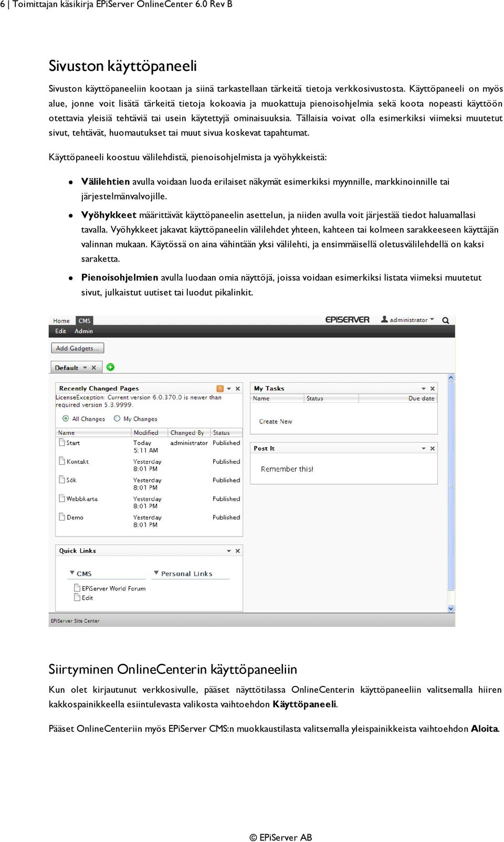This screenshot has height=842, width=504.
Task: Select the All Changes radio button
Action: (66, 419)
